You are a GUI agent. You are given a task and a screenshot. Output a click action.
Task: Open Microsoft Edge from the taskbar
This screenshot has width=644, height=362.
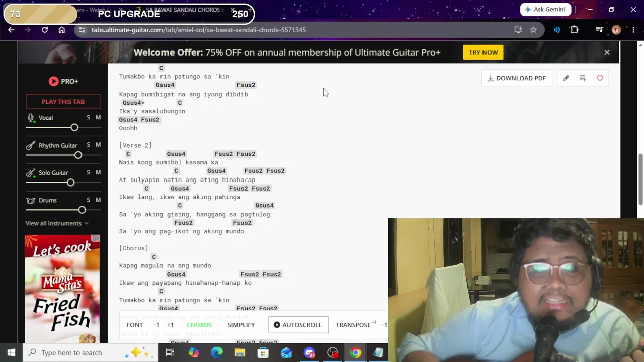[x=217, y=353]
